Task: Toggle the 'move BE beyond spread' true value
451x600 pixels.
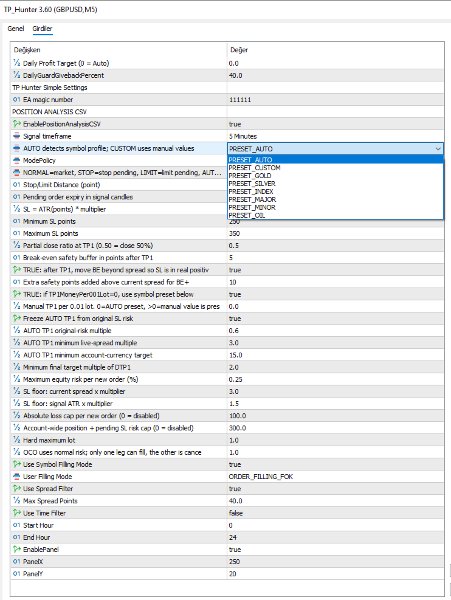Action: pos(235,270)
